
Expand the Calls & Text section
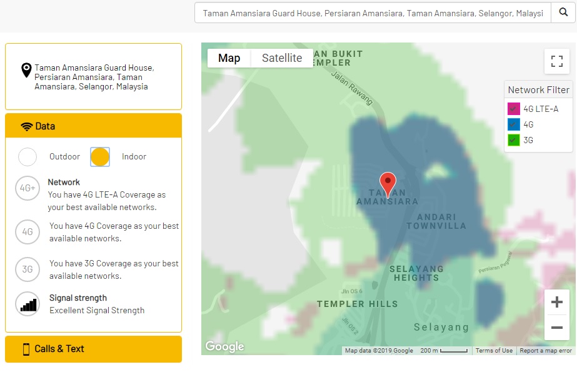94,349
